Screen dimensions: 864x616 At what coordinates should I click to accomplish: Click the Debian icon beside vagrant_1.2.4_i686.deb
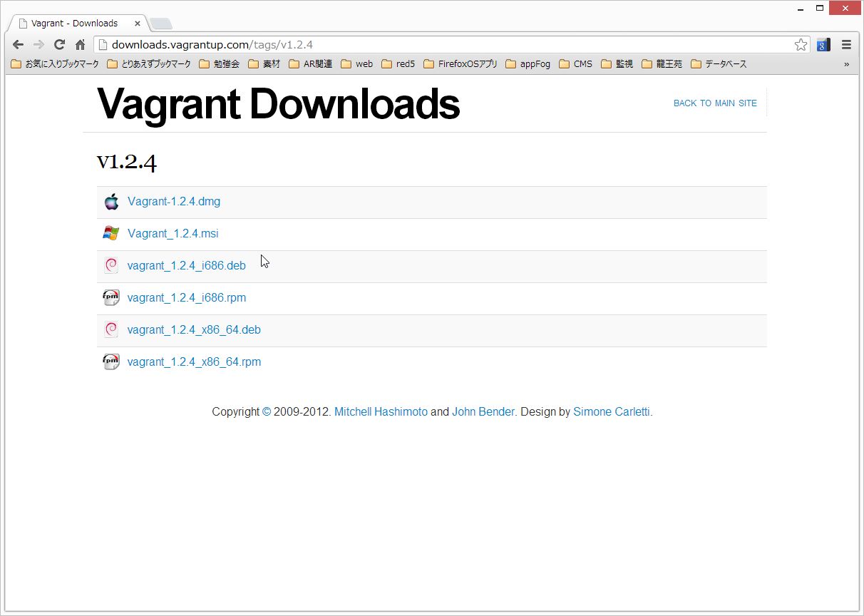click(x=111, y=266)
